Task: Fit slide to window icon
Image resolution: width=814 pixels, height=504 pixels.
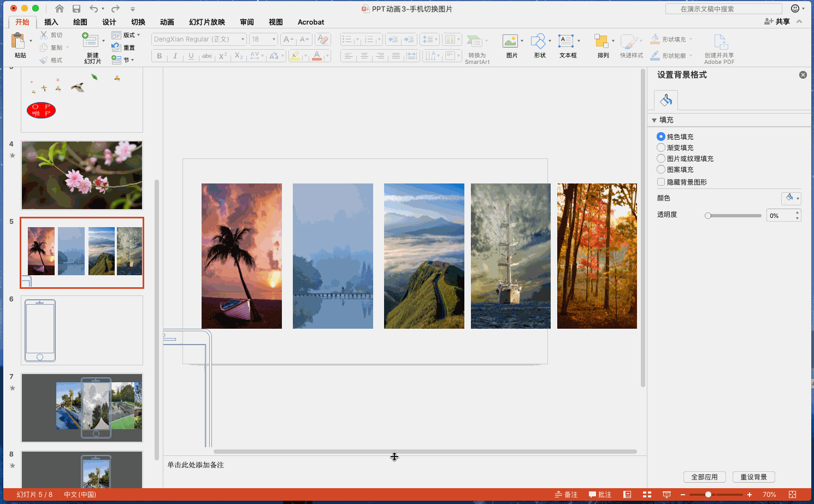Action: click(793, 495)
